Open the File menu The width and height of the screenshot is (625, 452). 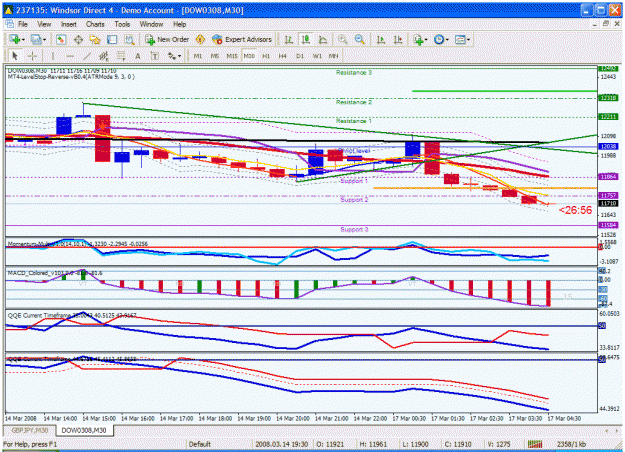(23, 24)
